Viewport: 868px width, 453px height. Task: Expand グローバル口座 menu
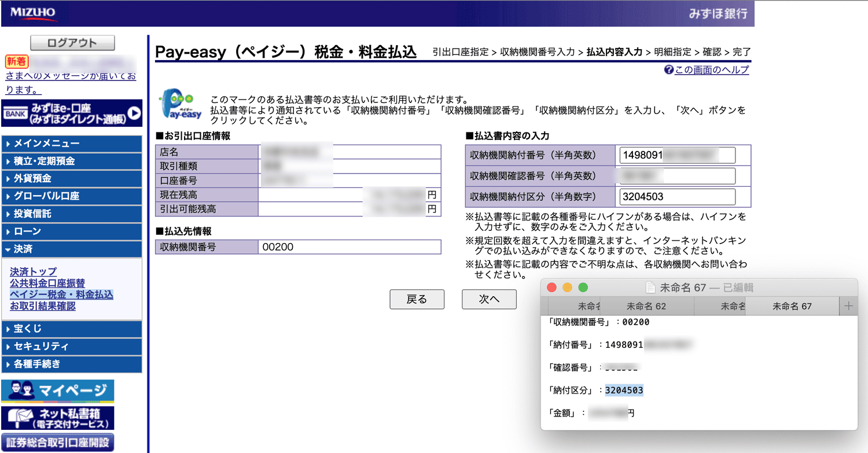(72, 196)
